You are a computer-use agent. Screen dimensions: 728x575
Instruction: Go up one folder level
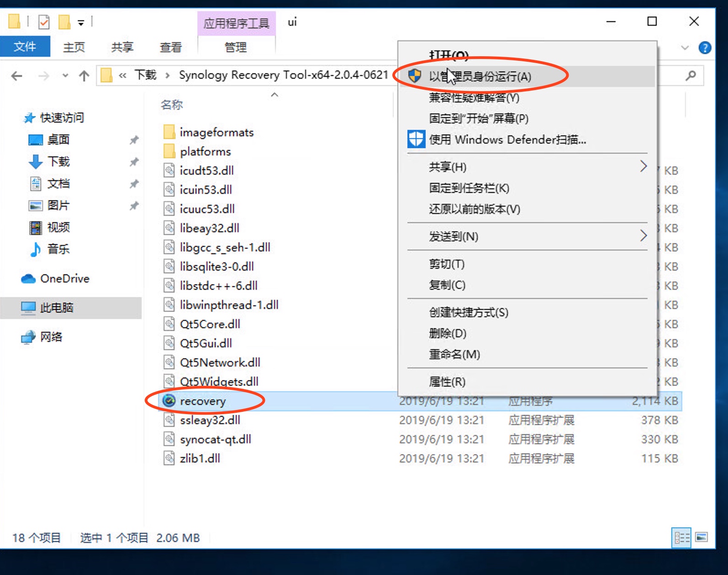coord(84,76)
